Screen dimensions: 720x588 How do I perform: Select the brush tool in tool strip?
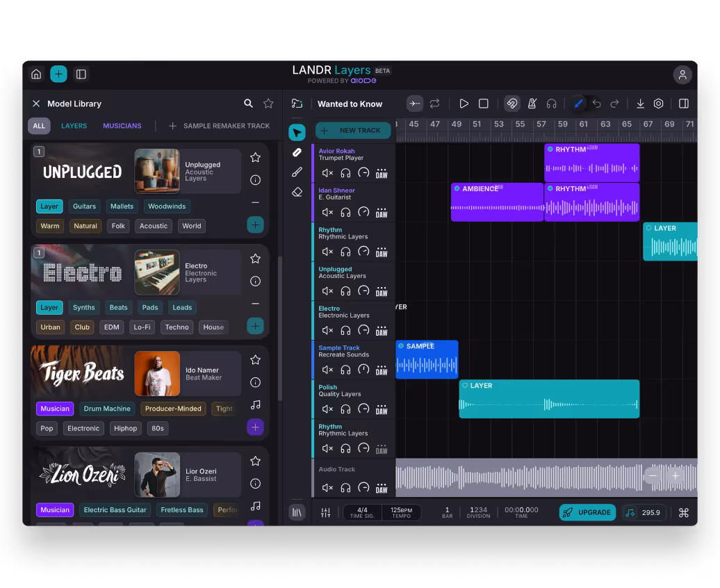click(297, 172)
